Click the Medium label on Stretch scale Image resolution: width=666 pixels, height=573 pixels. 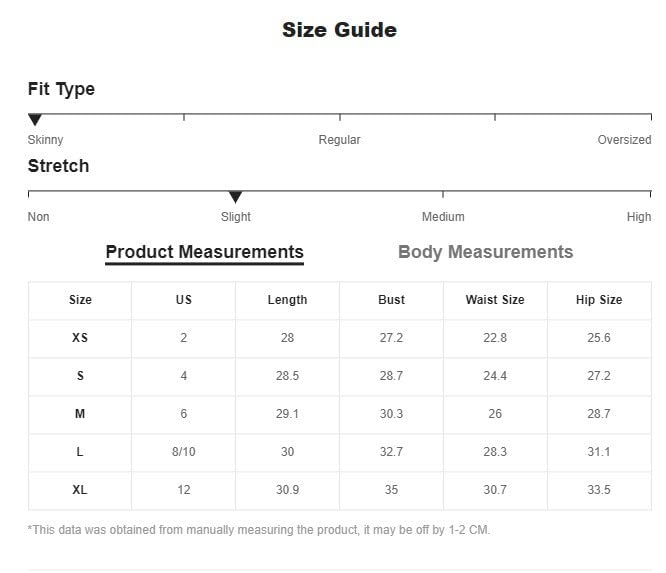pyautogui.click(x=443, y=217)
